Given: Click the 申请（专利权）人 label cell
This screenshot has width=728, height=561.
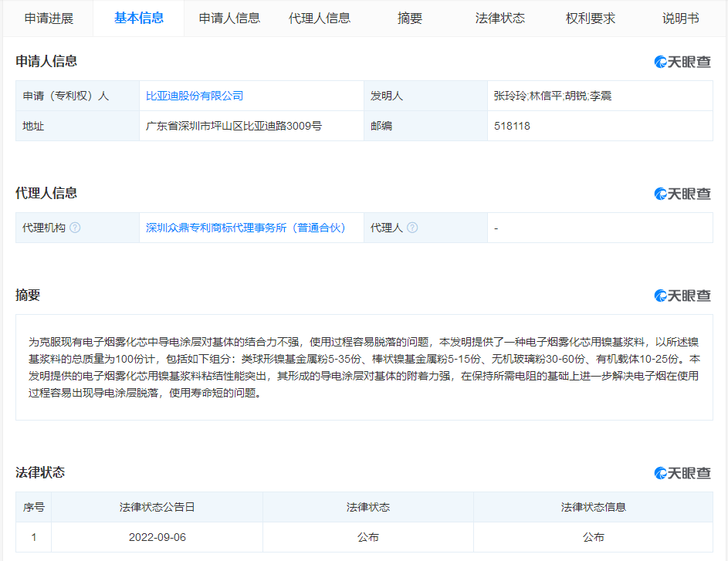Looking at the screenshot, I should click(77, 96).
